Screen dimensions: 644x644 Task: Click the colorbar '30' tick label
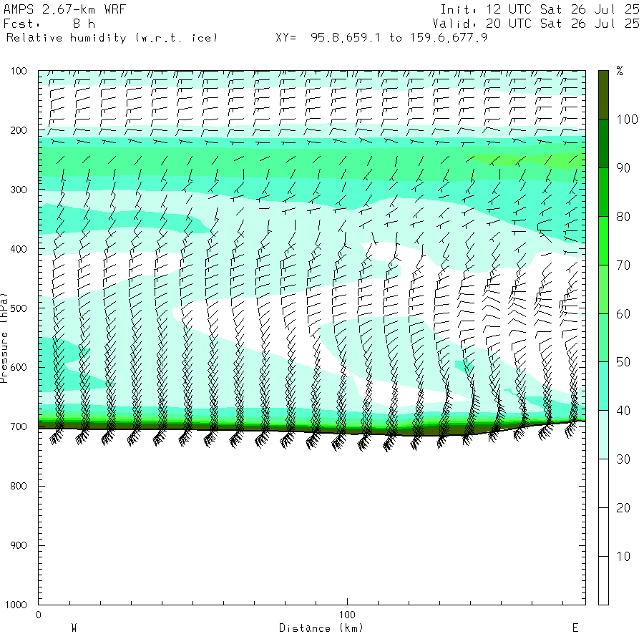pyautogui.click(x=623, y=459)
